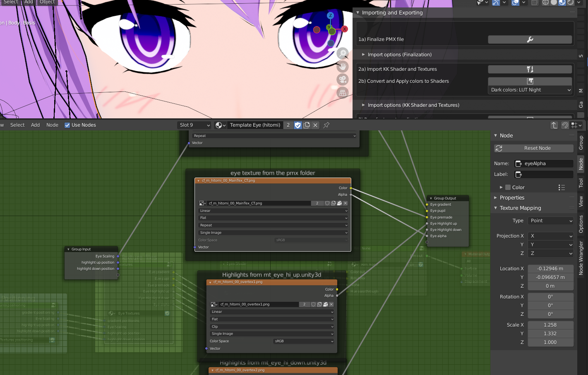Toggle viewport gizmo display button
588x375 pixels.
pos(495,2)
